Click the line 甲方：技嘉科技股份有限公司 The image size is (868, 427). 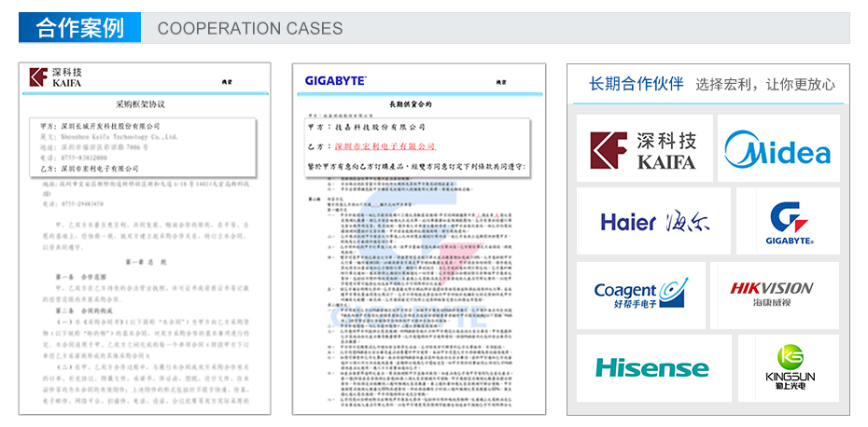pos(367,127)
